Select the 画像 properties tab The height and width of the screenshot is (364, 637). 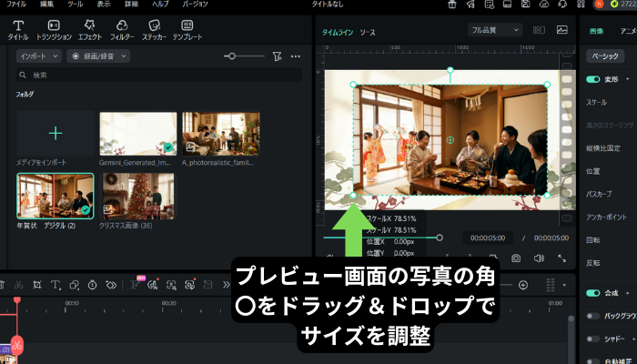[x=596, y=31]
